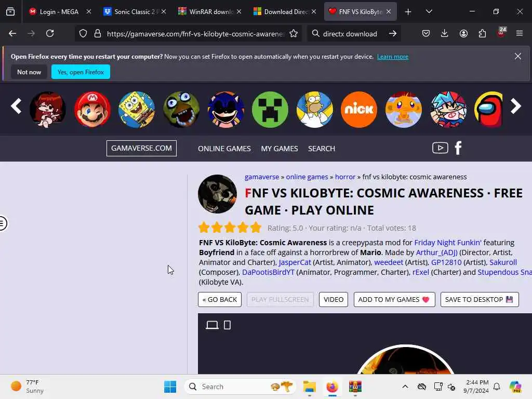The image size is (532, 399).
Task: Switch game view to mobile layout
Action: click(x=228, y=325)
